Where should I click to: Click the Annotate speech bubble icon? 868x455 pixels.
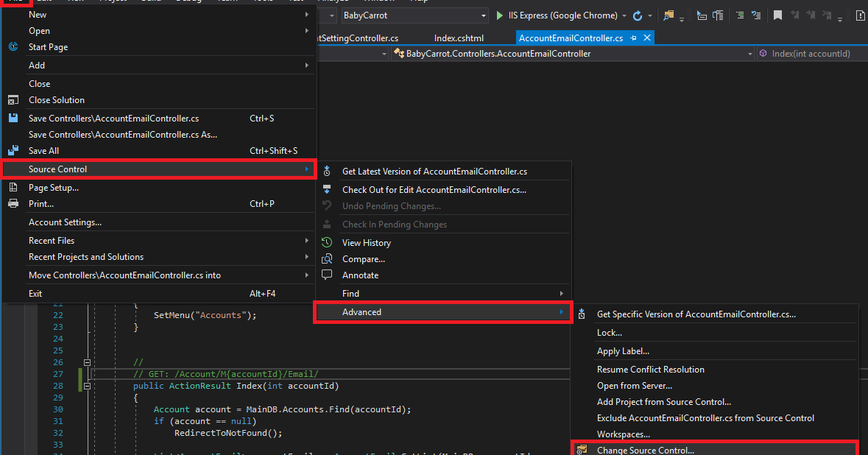327,275
